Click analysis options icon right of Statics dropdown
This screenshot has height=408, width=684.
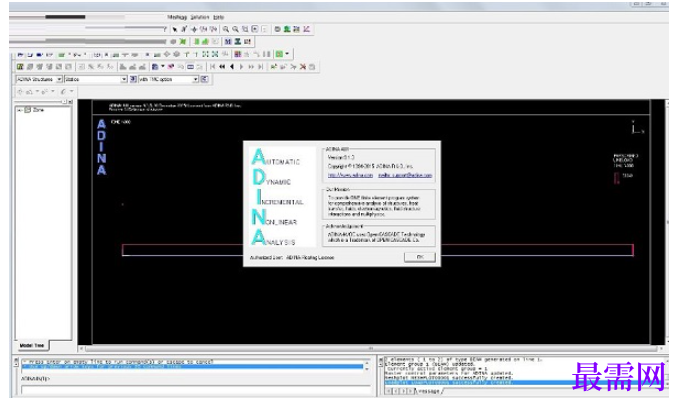point(133,79)
